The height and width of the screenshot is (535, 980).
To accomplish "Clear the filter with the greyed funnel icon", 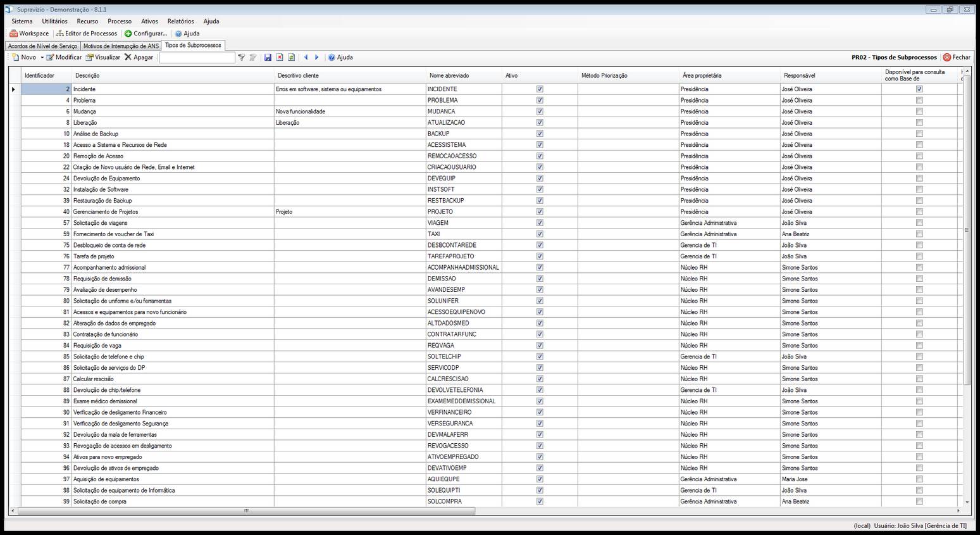I will pos(253,57).
